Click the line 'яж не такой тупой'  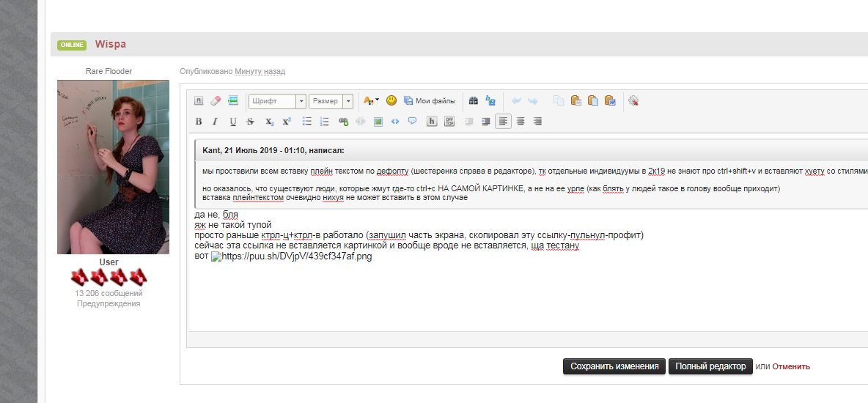click(x=233, y=225)
